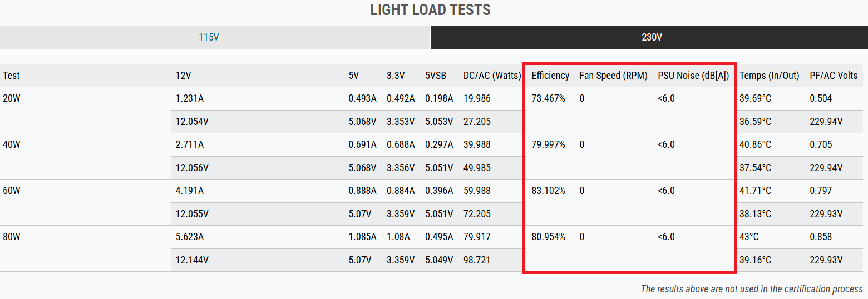Screen dimensions: 868x299
Task: Click the Fan Speed (RPM) column header
Action: [x=613, y=76]
